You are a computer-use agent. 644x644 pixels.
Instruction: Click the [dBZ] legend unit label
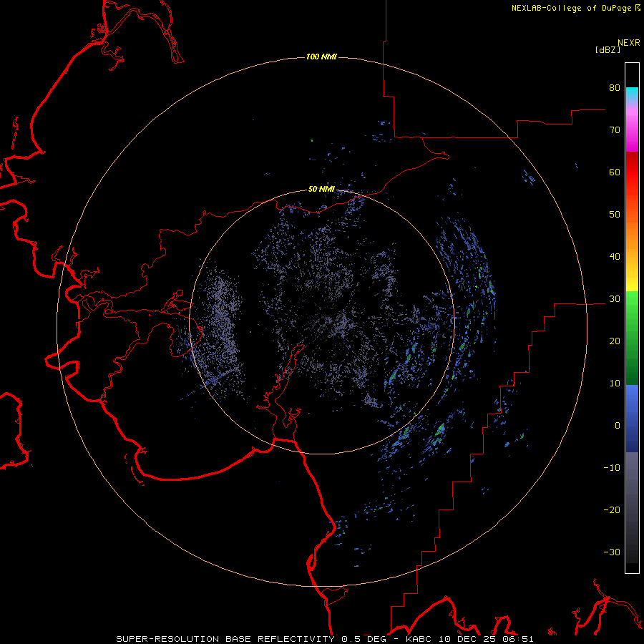click(608, 50)
